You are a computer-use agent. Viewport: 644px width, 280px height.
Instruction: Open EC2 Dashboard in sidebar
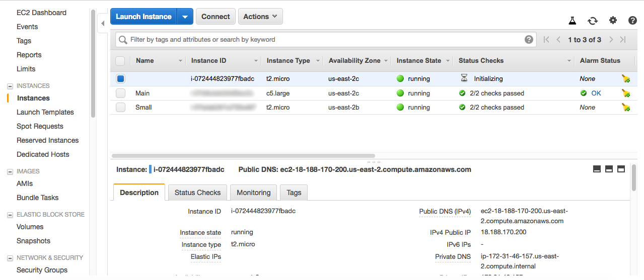coord(41,13)
